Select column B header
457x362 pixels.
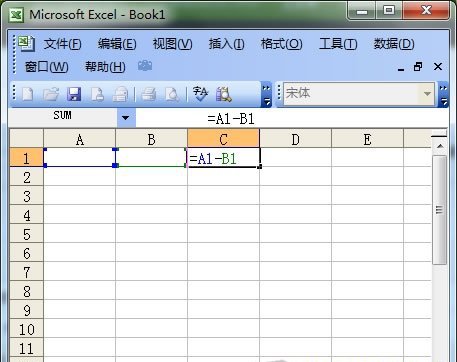coord(151,139)
